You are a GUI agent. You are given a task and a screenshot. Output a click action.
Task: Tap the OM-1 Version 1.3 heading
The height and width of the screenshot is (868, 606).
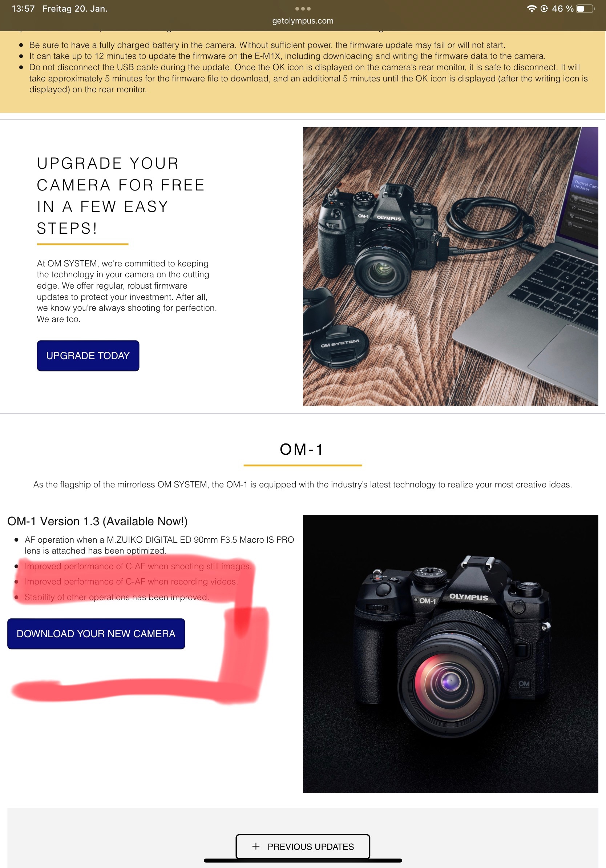(97, 521)
